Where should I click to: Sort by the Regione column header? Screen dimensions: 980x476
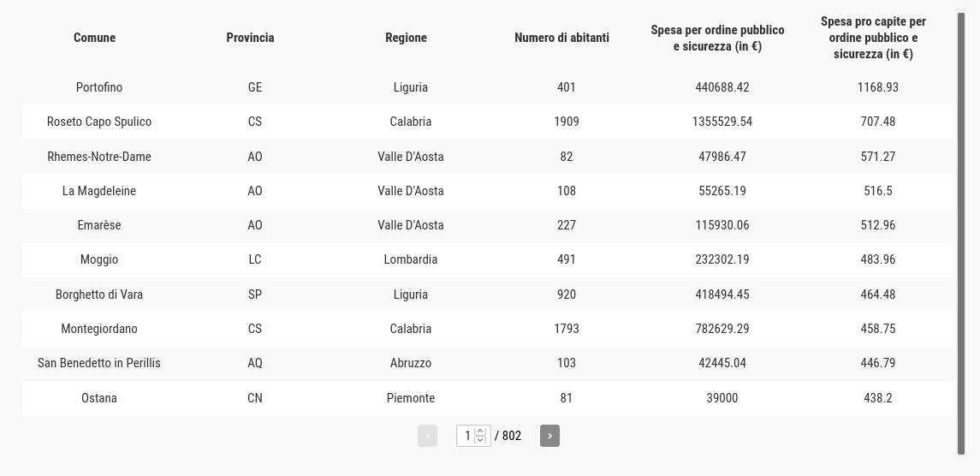pos(406,38)
